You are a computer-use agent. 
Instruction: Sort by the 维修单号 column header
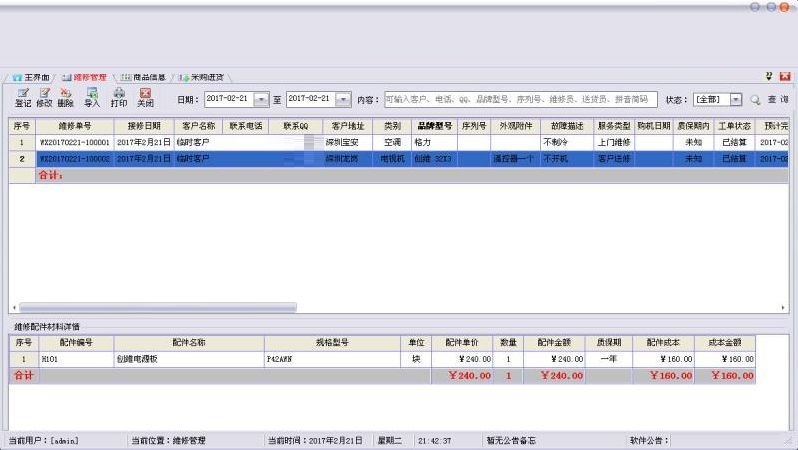(x=75, y=126)
